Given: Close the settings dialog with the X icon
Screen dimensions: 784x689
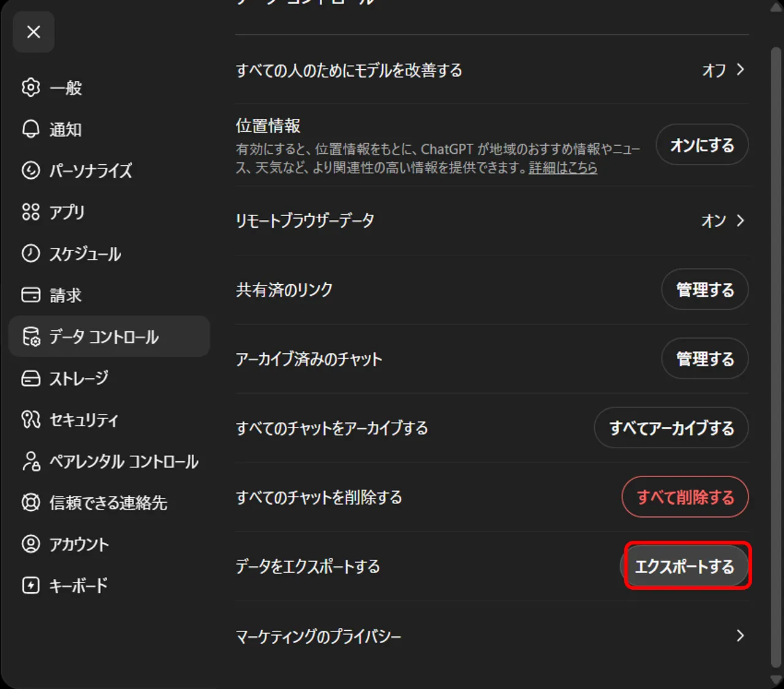Looking at the screenshot, I should (x=34, y=32).
